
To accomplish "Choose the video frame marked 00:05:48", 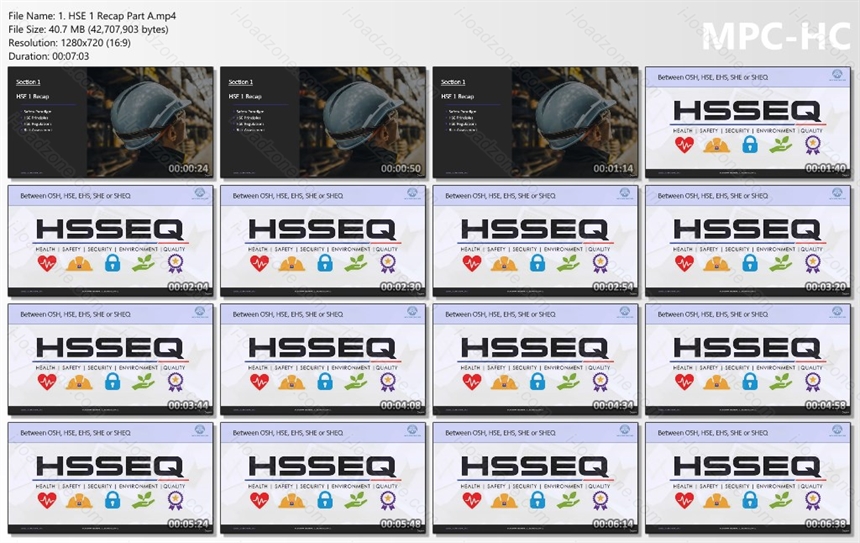I will click(323, 478).
